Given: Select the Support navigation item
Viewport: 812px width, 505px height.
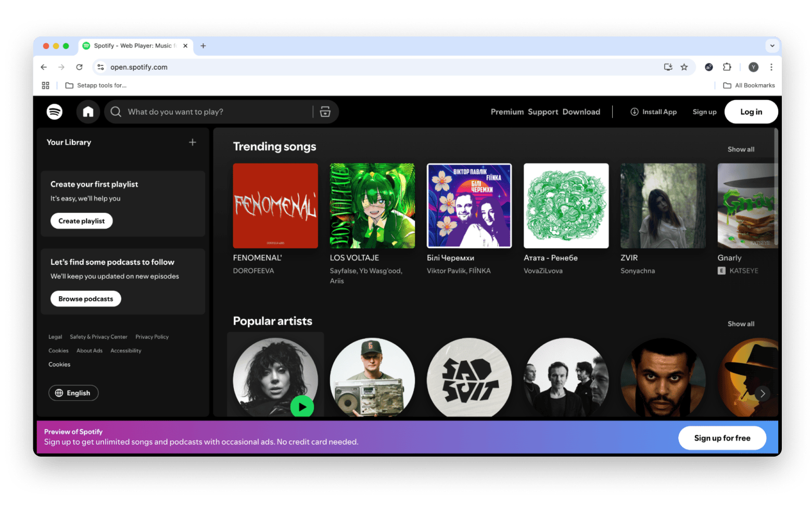Looking at the screenshot, I should (x=543, y=112).
